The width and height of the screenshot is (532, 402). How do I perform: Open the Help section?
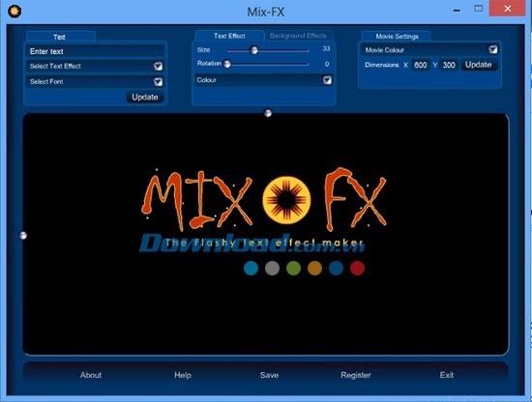pyautogui.click(x=183, y=375)
